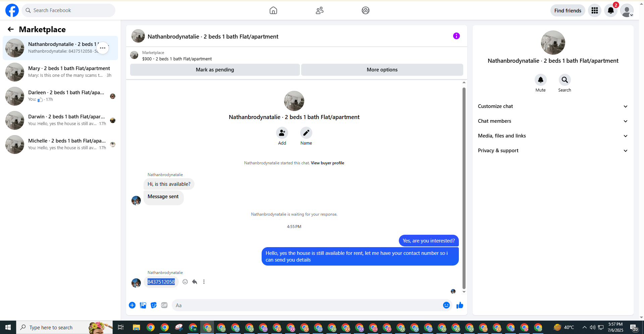Choose a GIF to send

[164, 305]
